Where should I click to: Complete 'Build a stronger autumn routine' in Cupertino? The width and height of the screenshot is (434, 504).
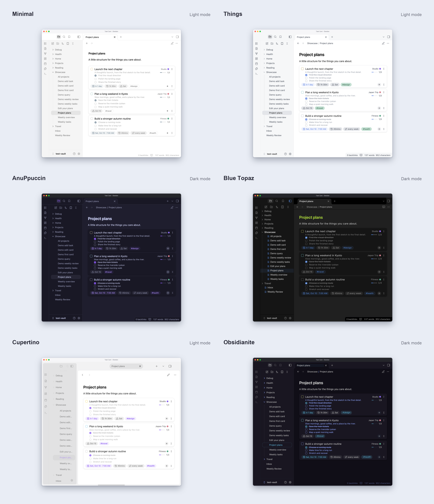click(86, 451)
